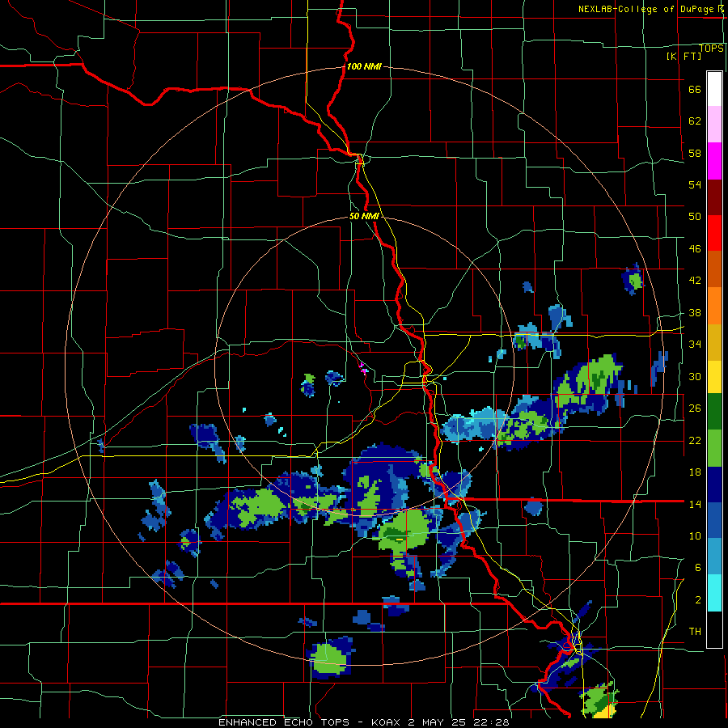Choose the dark maroon legend swatch
The image size is (728, 728).
(714, 197)
